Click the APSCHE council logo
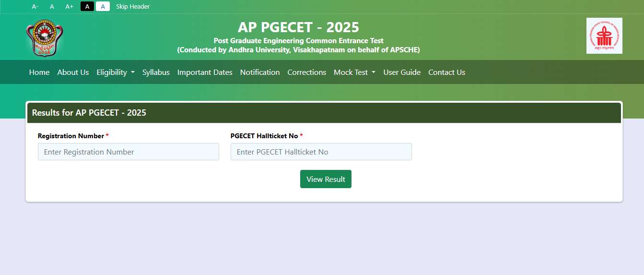The image size is (644, 275). click(x=604, y=36)
